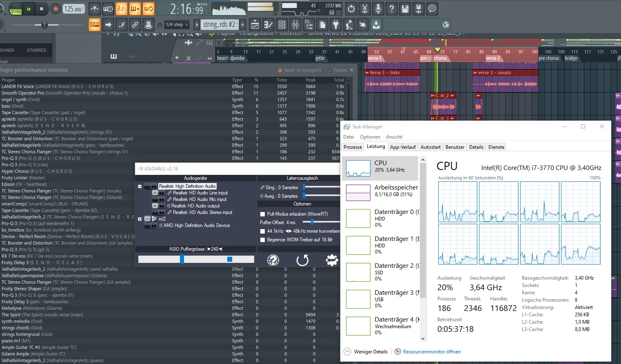Select the Details tab in Task-Manager
Image resolution: width=621 pixels, height=364 pixels.
pyautogui.click(x=476, y=147)
